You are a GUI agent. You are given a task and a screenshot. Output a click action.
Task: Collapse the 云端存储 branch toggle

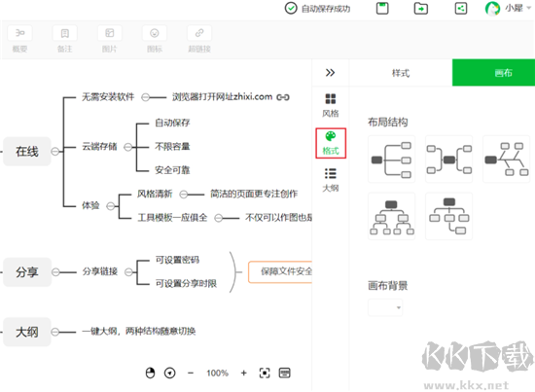pos(127,147)
